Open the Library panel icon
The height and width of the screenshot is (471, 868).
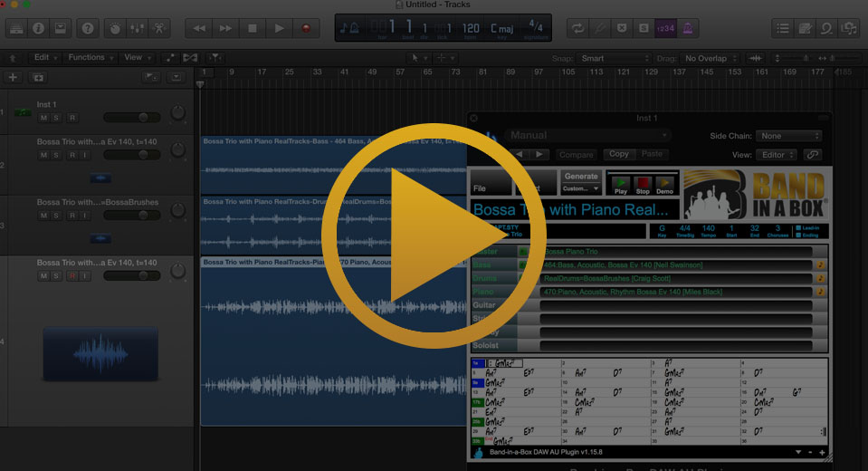(16, 28)
